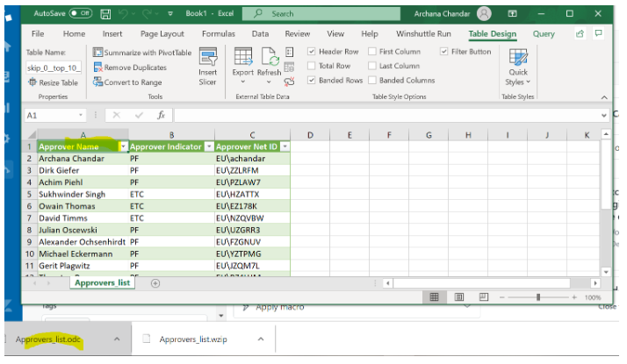
Task: Click the zoom slider in status bar
Action: (537, 297)
